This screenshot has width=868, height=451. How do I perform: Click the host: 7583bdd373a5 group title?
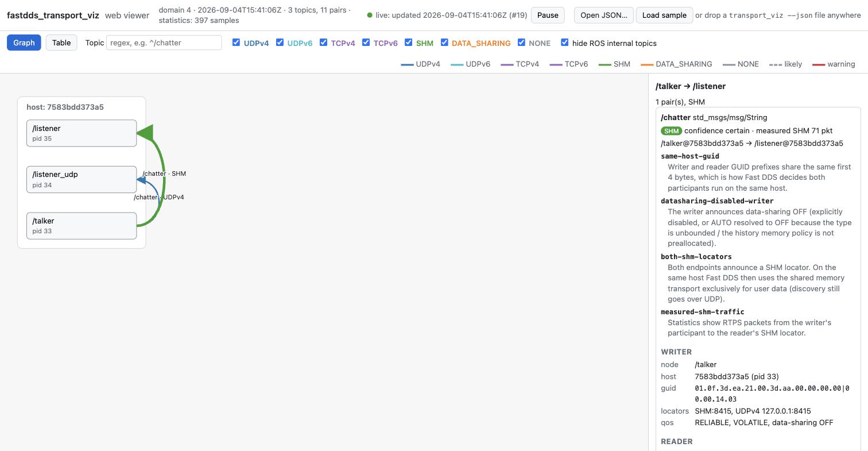click(65, 107)
